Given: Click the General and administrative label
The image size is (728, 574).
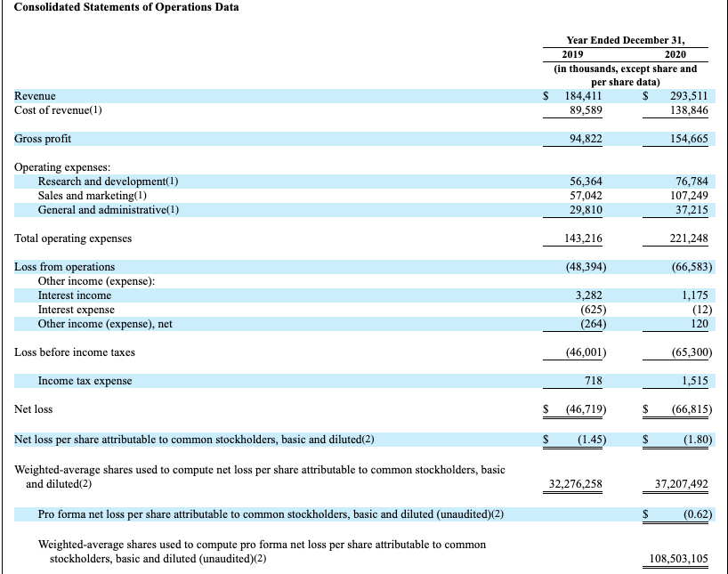Looking at the screenshot, I should 109,210.
